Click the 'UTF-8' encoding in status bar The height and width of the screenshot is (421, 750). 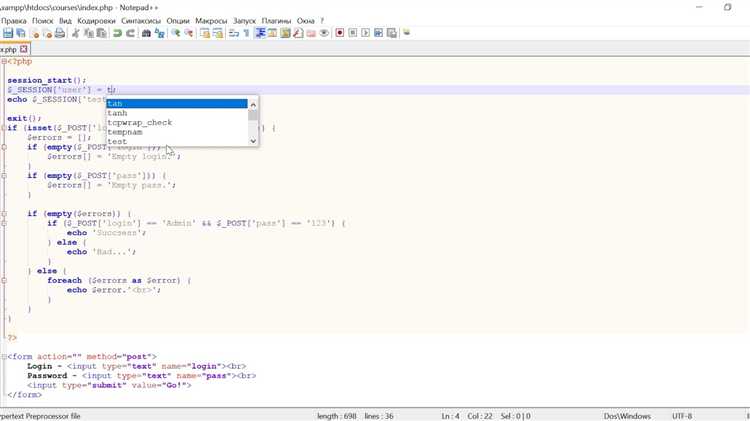pyautogui.click(x=682, y=416)
